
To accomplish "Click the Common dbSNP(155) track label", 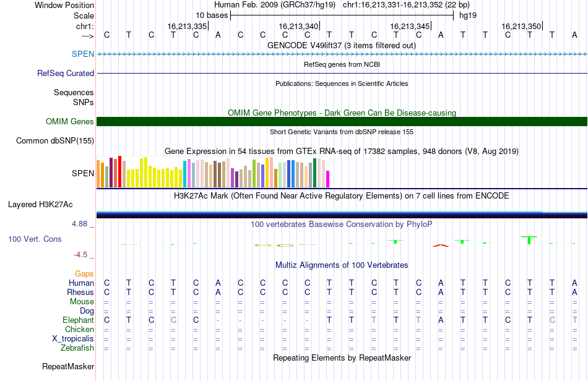I will (55, 141).
